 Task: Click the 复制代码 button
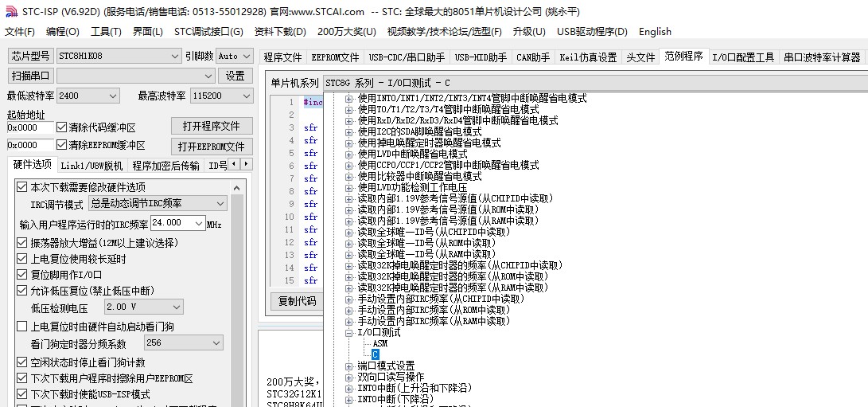[296, 301]
